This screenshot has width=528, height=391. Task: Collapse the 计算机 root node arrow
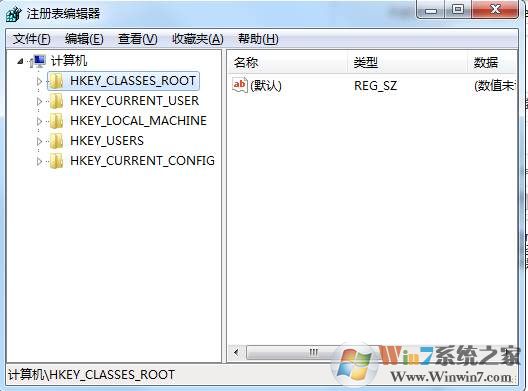point(21,61)
